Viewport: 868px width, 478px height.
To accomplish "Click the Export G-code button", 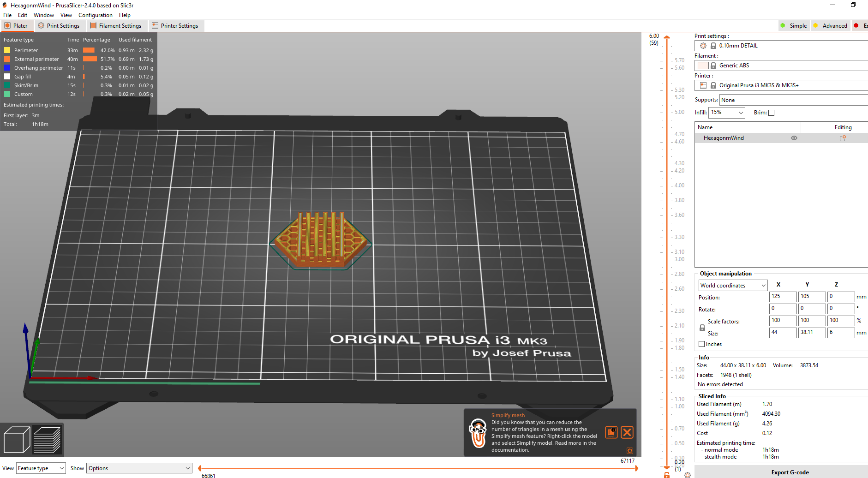I will [x=790, y=472].
